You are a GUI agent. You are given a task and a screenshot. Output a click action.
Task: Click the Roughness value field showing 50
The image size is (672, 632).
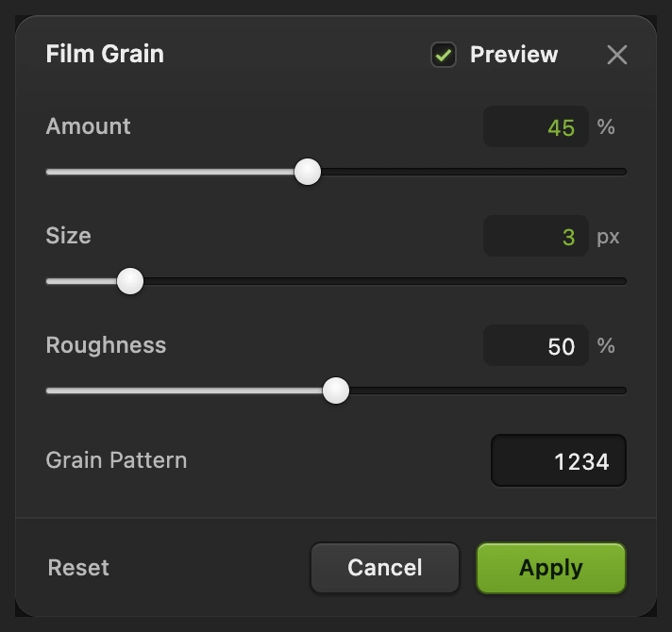click(x=536, y=345)
